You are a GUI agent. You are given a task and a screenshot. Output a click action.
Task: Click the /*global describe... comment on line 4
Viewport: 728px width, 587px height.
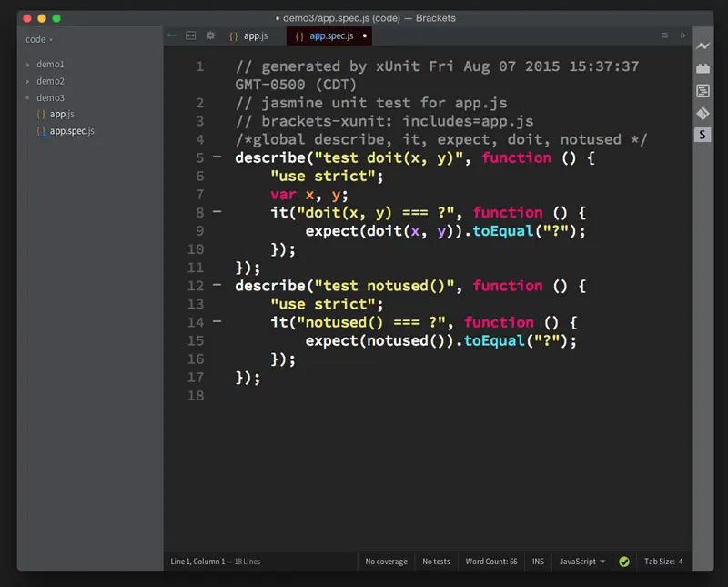441,139
